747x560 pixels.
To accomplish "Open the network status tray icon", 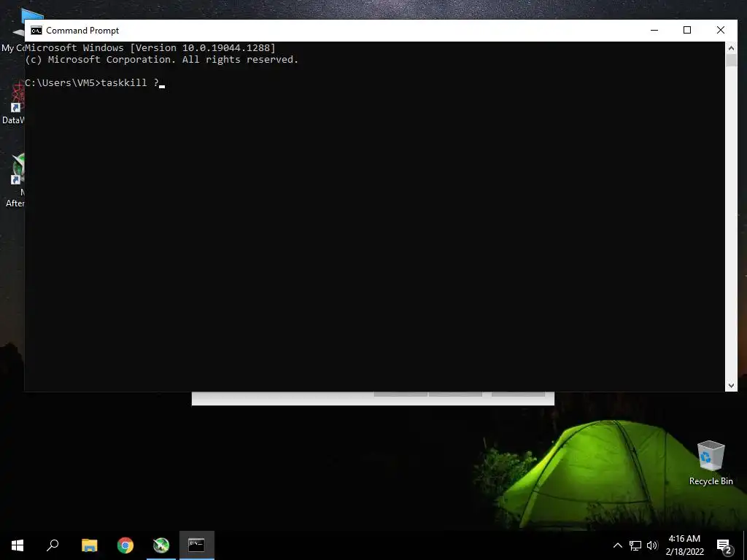I will (x=635, y=545).
